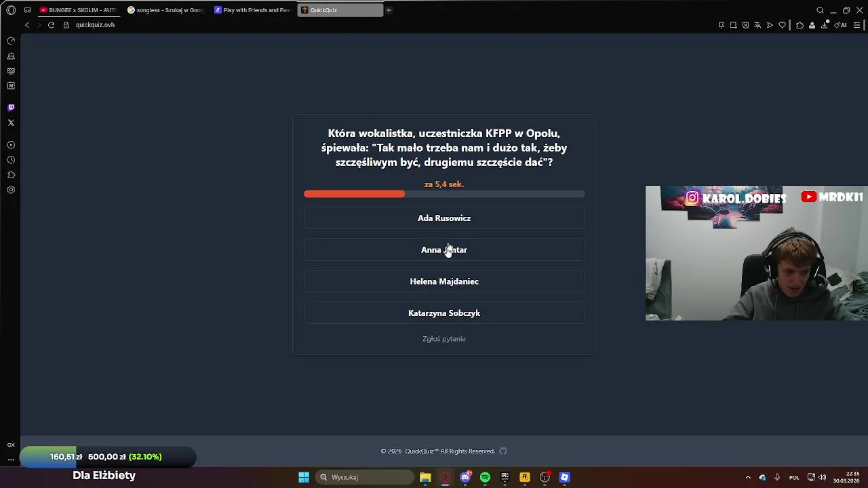This screenshot has width=868, height=488.
Task: Open the ad blocker shield icon
Action: (x=745, y=25)
